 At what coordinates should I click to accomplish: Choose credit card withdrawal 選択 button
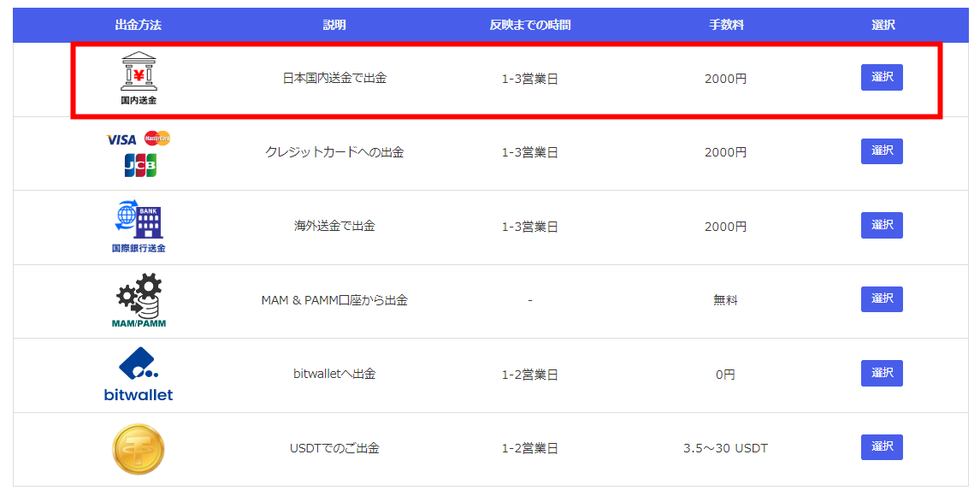click(882, 151)
